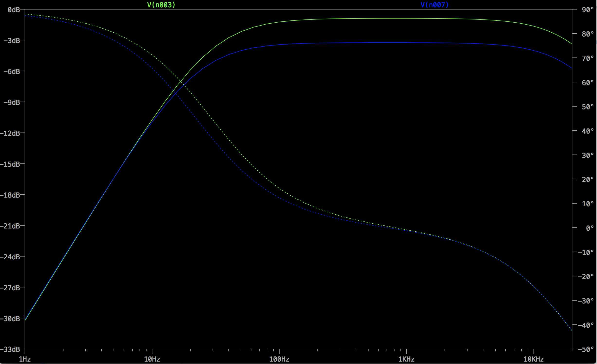Click the -30dB magnitude axis label
The image size is (597, 364).
pyautogui.click(x=10, y=319)
